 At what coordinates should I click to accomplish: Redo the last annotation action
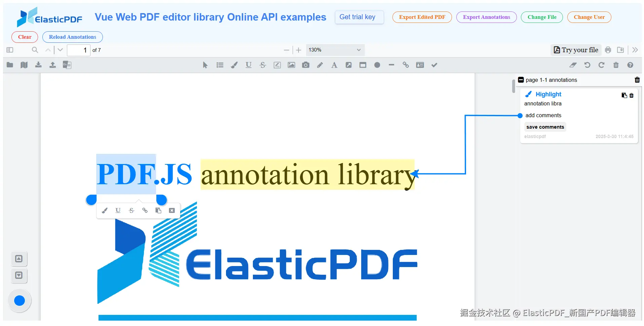click(602, 65)
